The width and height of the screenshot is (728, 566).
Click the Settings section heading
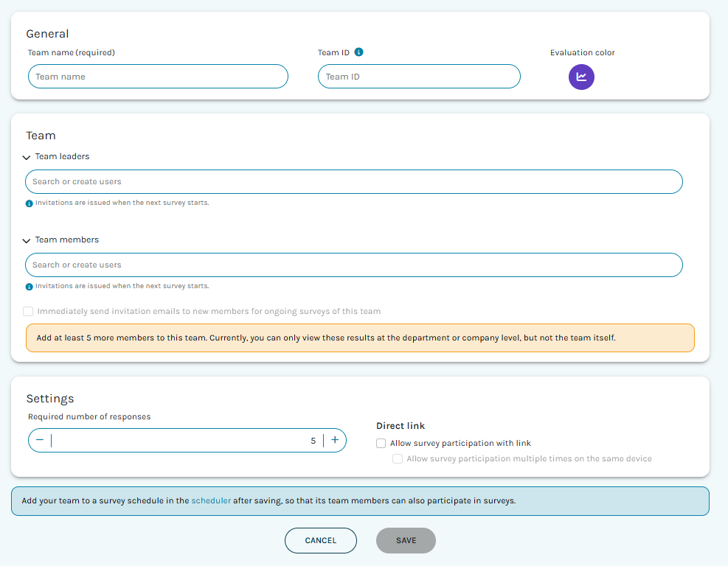50,399
